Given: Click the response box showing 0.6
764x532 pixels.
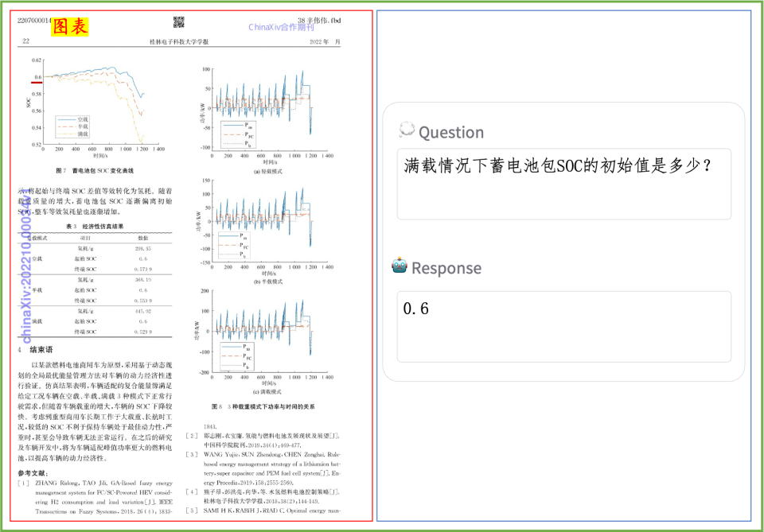Looking at the screenshot, I should pyautogui.click(x=563, y=327).
